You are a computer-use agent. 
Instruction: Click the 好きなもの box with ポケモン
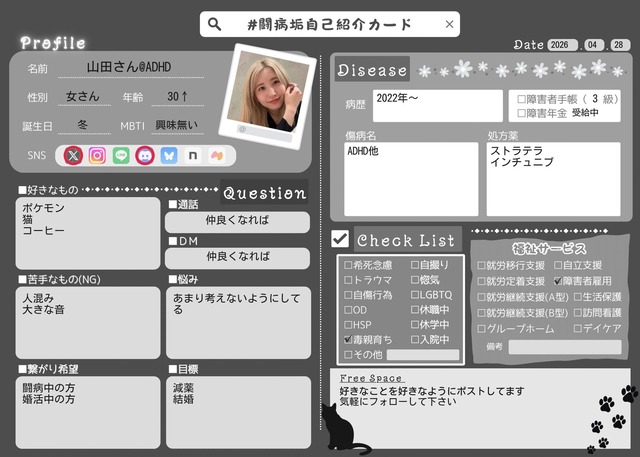tap(88, 233)
